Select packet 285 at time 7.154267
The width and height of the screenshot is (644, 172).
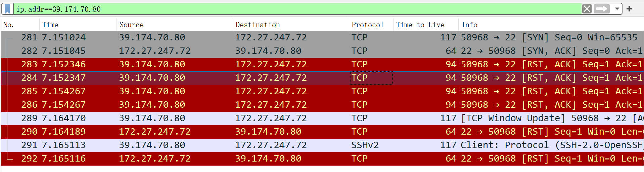pos(322,91)
